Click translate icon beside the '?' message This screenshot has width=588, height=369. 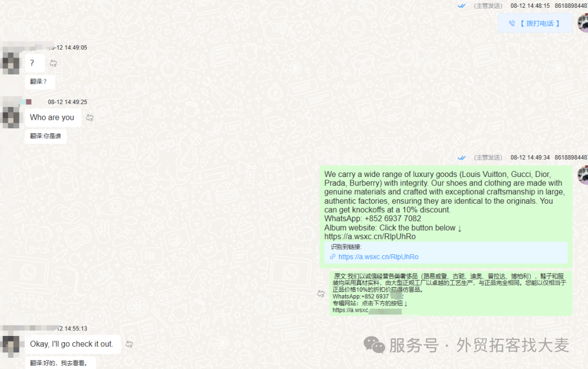(x=53, y=63)
